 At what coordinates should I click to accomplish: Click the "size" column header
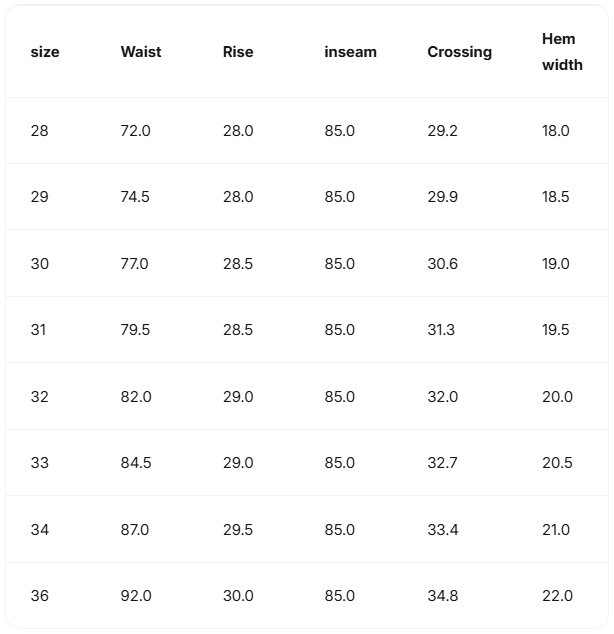[x=45, y=52]
